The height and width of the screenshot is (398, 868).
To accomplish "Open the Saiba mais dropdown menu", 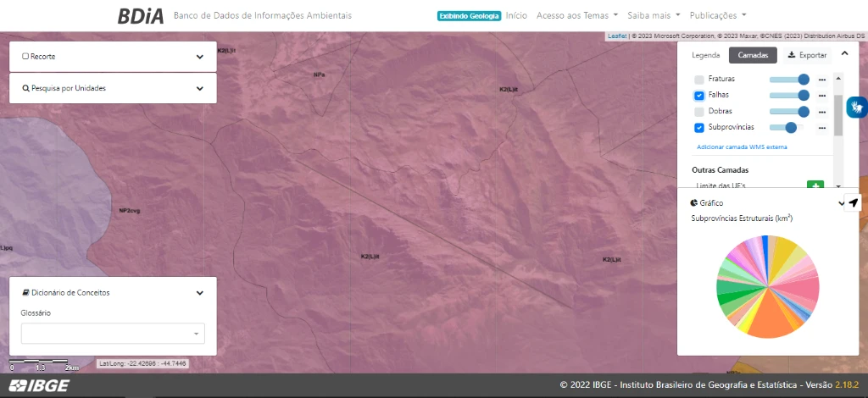I will point(654,15).
